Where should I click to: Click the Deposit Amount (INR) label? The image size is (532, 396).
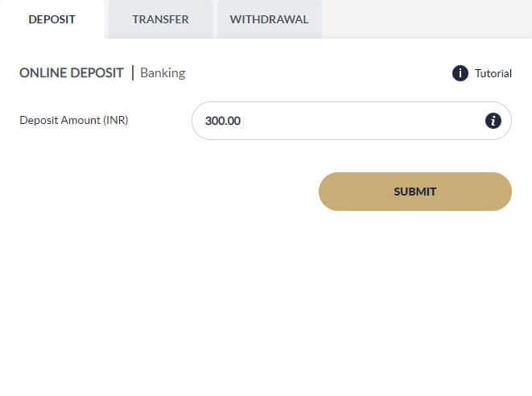point(74,121)
